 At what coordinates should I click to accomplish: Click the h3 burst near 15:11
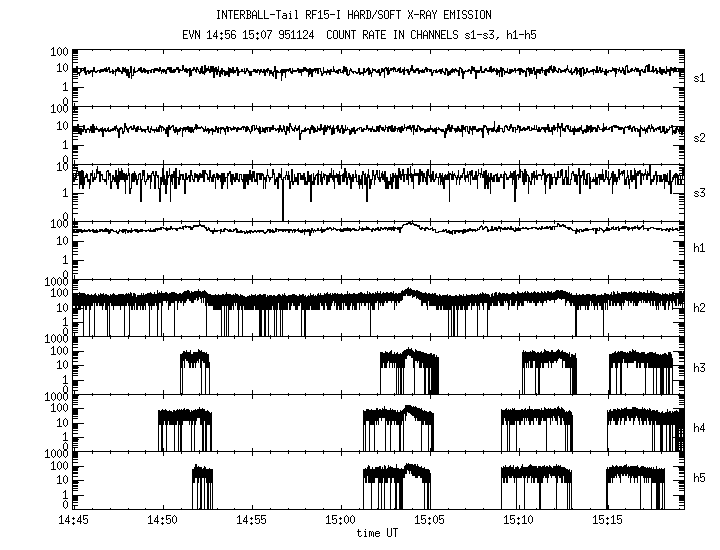click(x=548, y=371)
